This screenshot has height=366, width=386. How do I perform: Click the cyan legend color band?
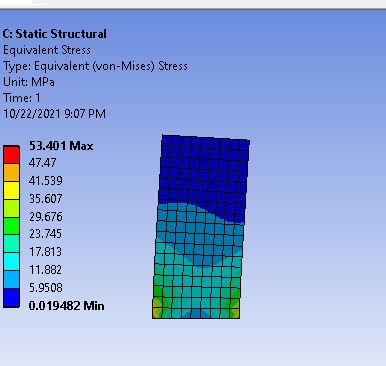11,262
